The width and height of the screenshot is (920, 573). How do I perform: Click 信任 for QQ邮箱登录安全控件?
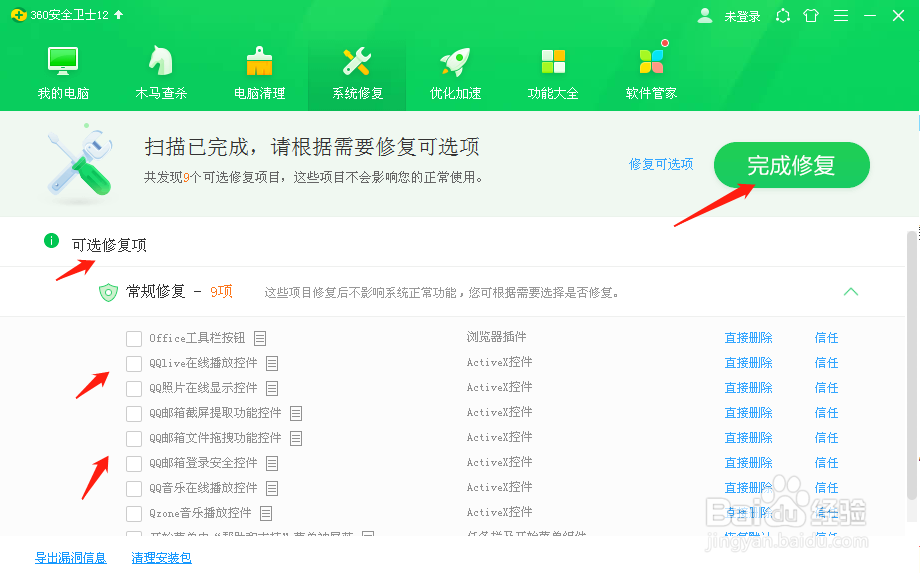point(827,463)
